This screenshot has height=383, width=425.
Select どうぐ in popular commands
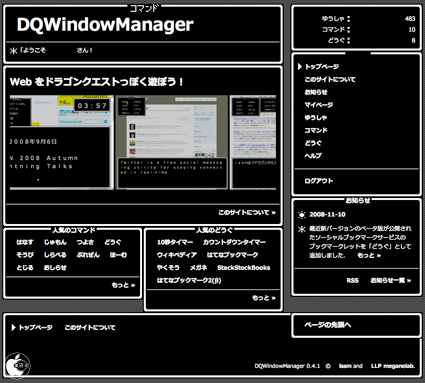point(112,242)
